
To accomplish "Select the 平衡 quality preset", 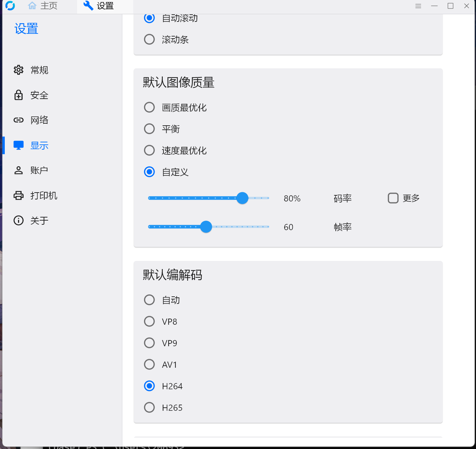I will click(149, 129).
